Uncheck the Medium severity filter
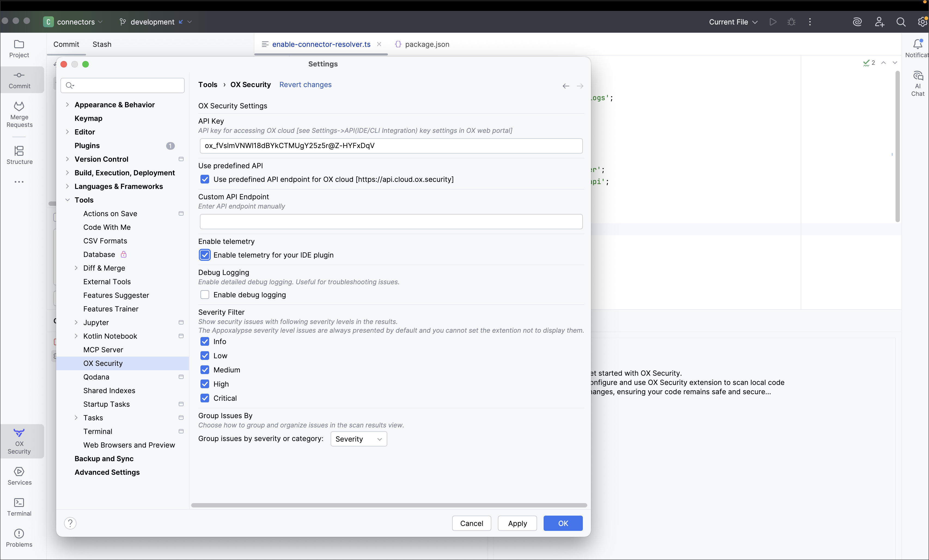Viewport: 929px width, 560px height. click(x=205, y=370)
